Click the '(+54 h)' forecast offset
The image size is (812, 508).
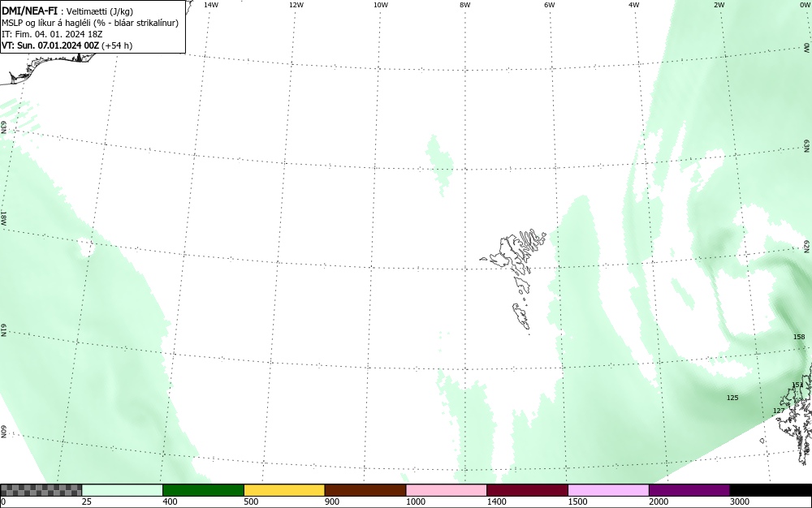coord(117,45)
